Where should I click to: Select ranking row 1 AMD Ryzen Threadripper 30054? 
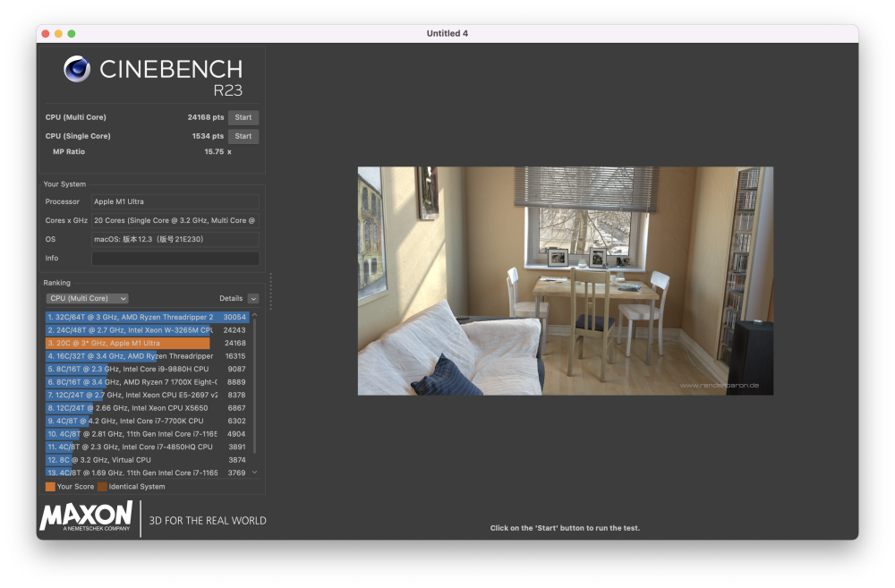point(148,317)
